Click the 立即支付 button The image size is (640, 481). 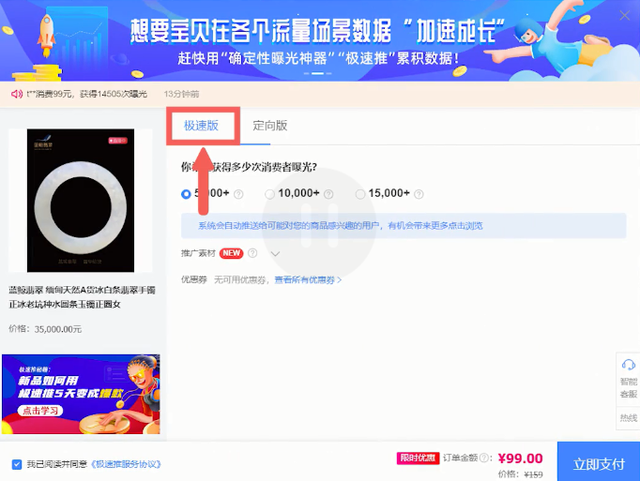[x=598, y=461]
